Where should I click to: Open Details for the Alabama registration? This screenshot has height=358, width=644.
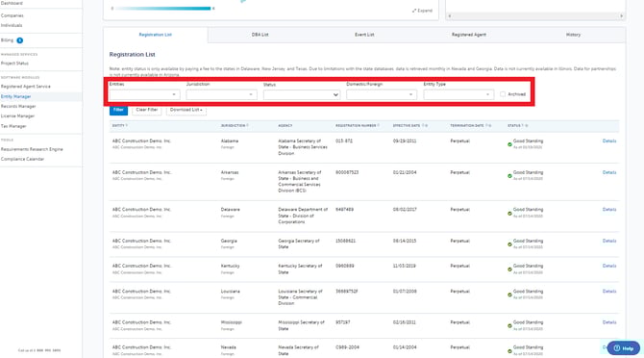[609, 141]
